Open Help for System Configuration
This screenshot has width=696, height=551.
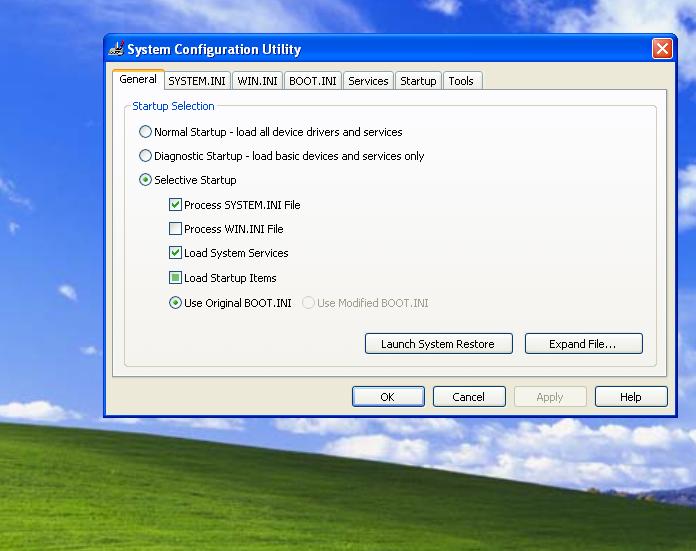(631, 396)
